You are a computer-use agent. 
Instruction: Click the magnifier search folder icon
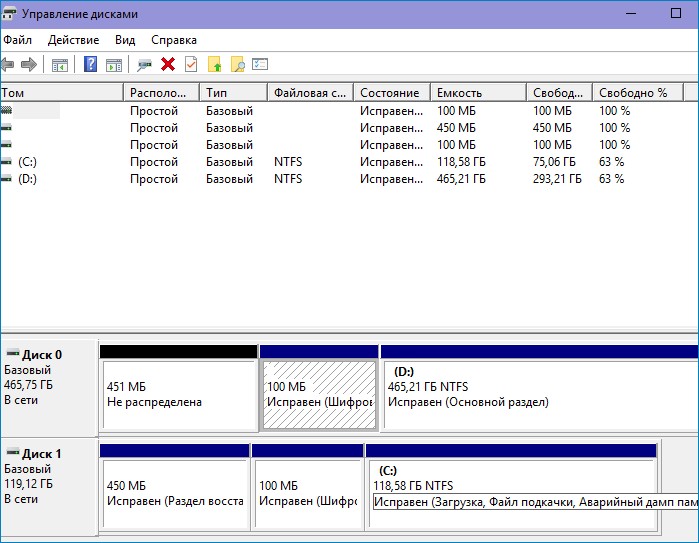(x=238, y=65)
